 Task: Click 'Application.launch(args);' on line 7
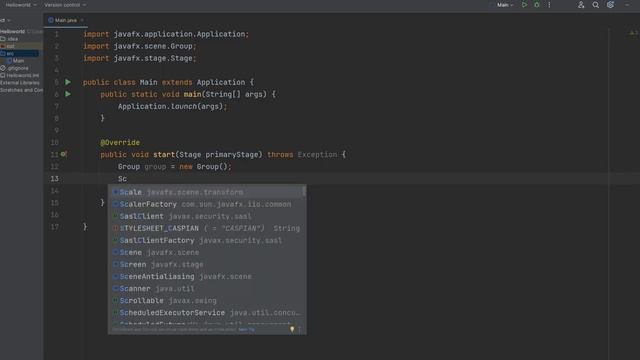[172, 107]
